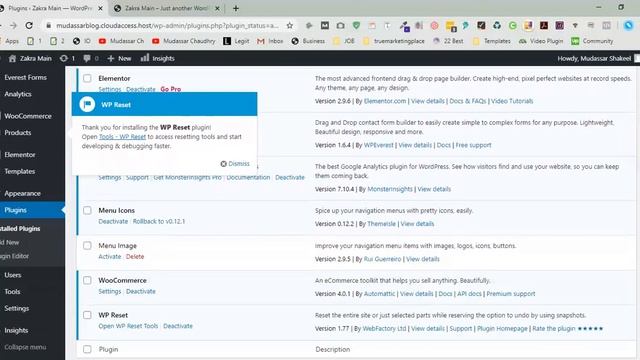Activate the Menu Image plugin
This screenshot has height=360, width=640.
[110, 256]
